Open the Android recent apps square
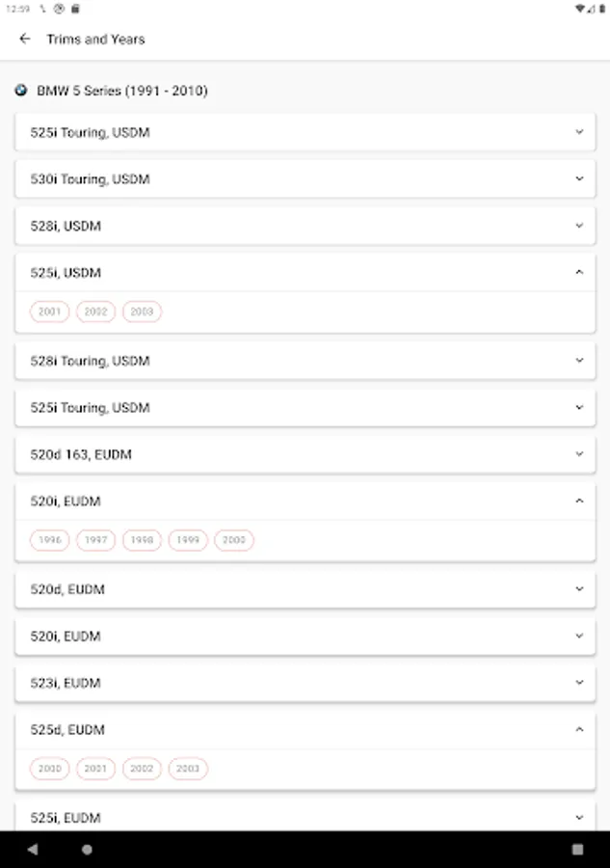This screenshot has width=610, height=868. 577,850
